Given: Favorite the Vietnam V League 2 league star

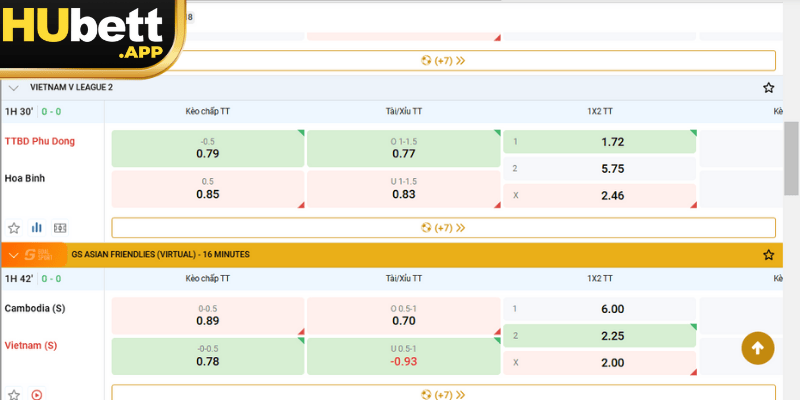Looking at the screenshot, I should (x=768, y=88).
